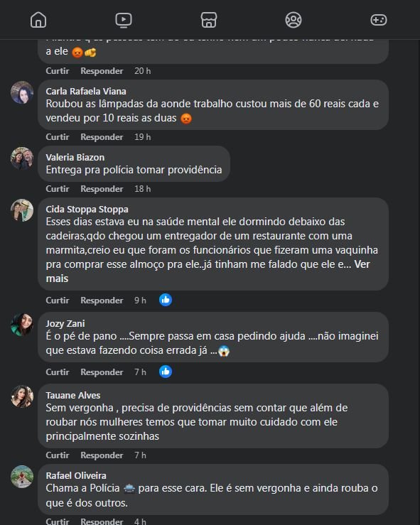Open Cida Stoppa Stoppa profile name

click(x=87, y=210)
